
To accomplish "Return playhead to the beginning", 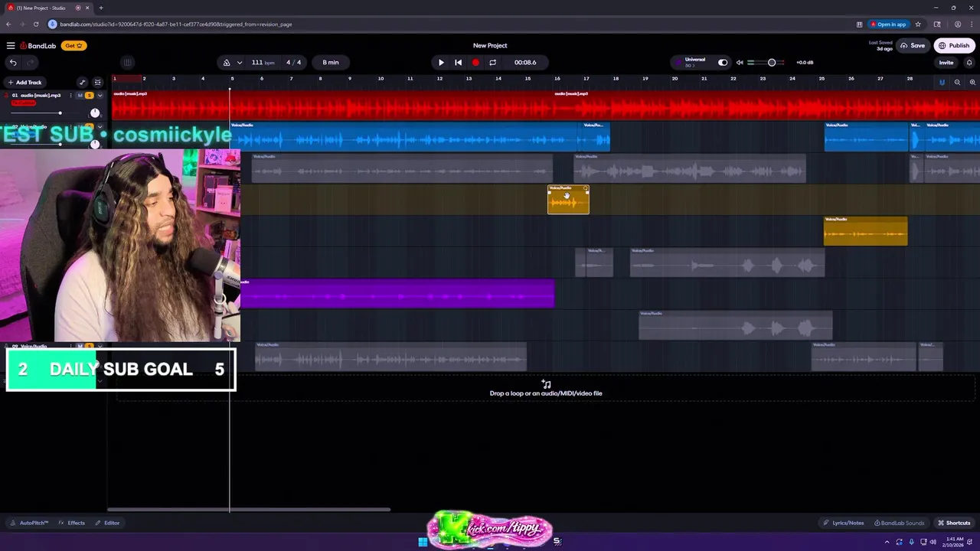I will pos(458,63).
